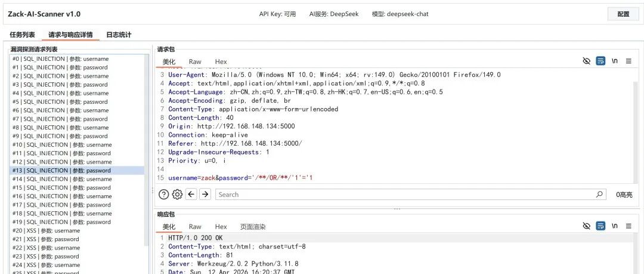This screenshot has height=274, width=644.
Task: Switch response view to Raw
Action: (x=195, y=227)
